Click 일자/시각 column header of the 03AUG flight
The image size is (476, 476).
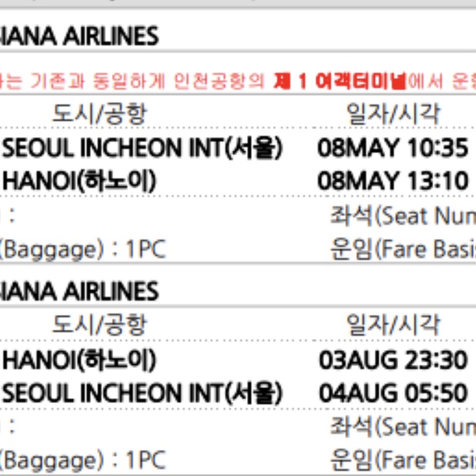(x=394, y=325)
